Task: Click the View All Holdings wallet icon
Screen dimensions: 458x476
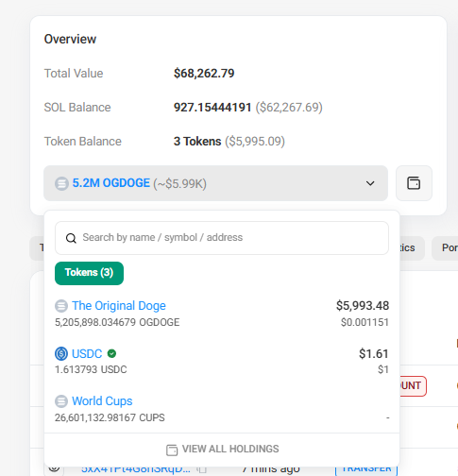Action: pos(172,450)
